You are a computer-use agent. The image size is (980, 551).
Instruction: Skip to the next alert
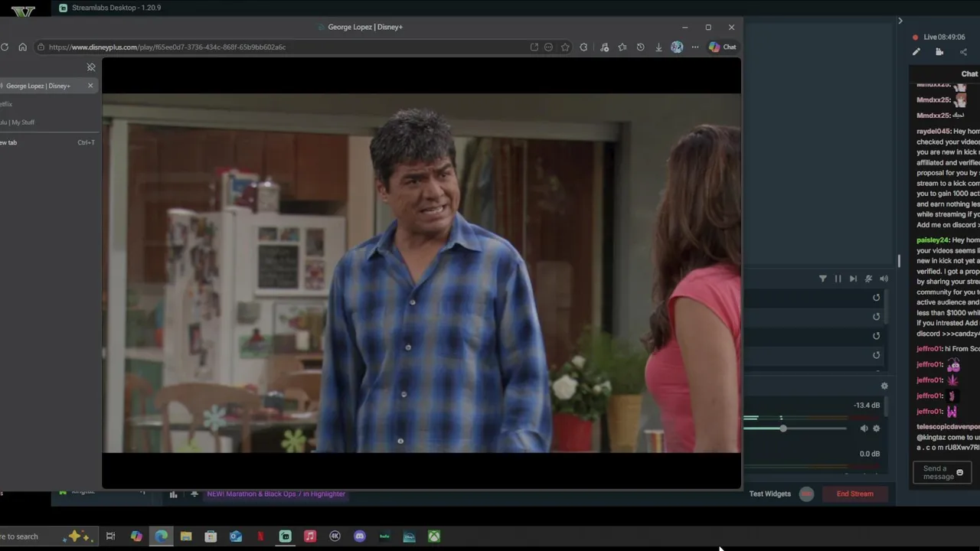[853, 279]
